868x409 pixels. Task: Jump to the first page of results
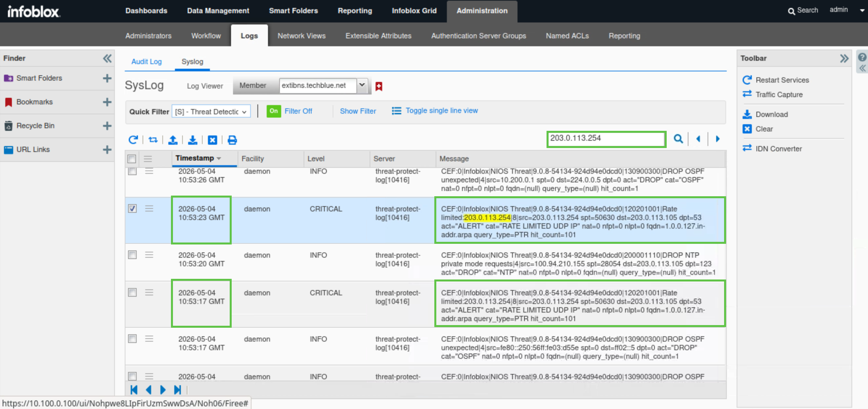pyautogui.click(x=134, y=390)
